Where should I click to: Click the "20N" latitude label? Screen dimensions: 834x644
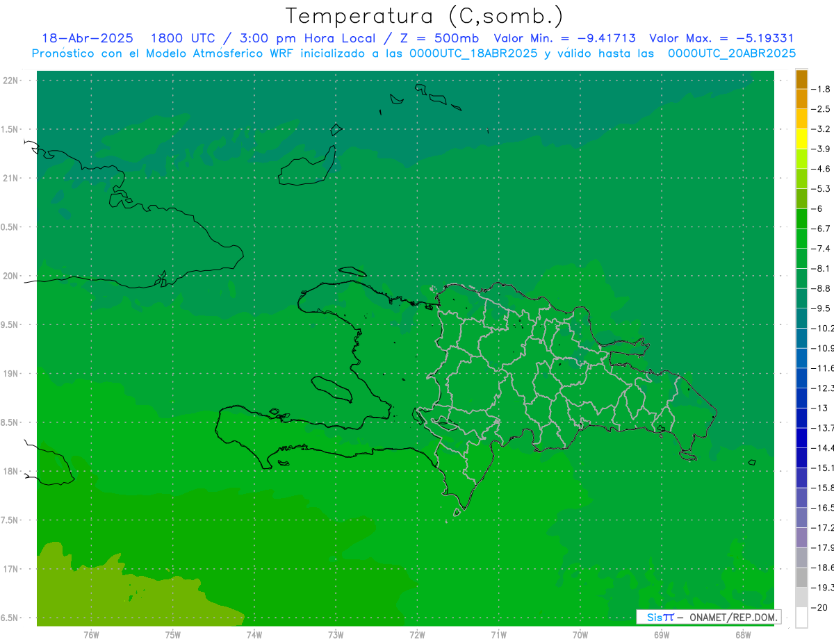tap(11, 276)
